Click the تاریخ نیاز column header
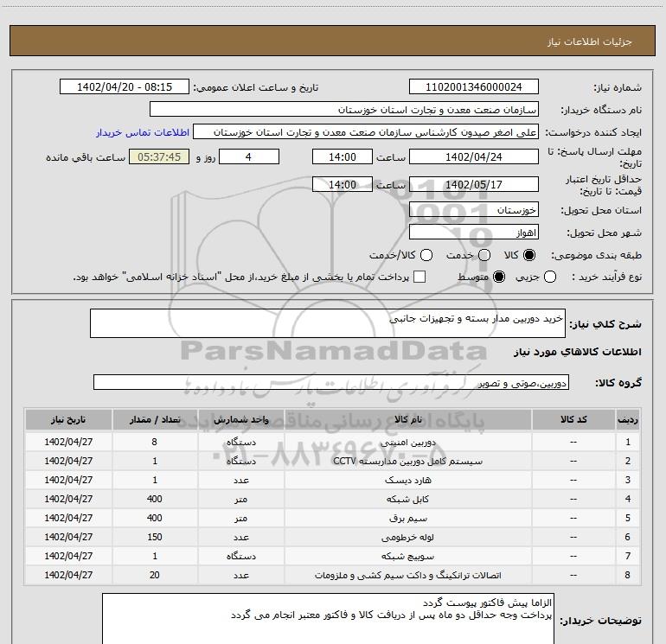 coord(68,420)
